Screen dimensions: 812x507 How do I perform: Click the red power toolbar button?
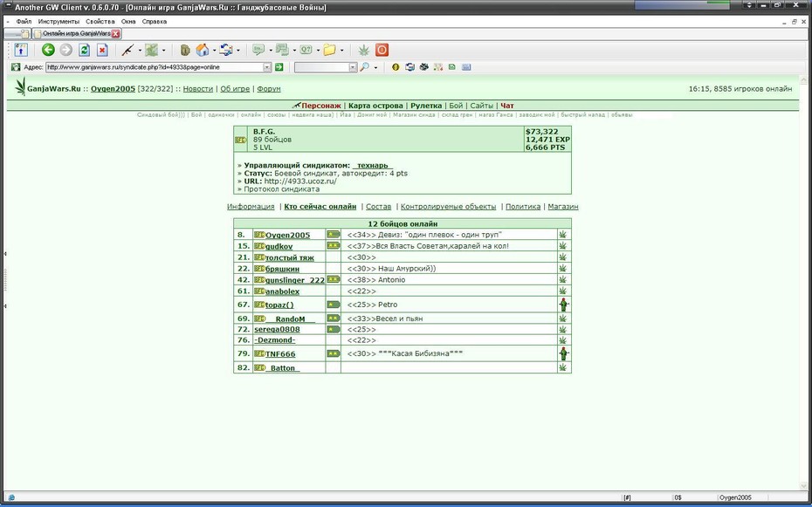[x=382, y=51]
